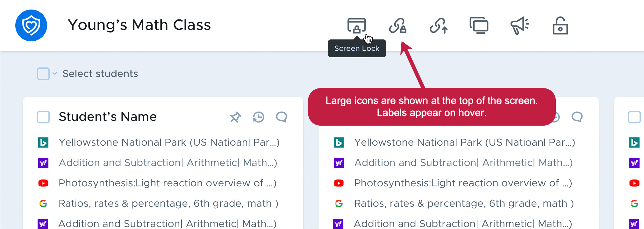Click first card's Bing favicon

[x=43, y=142]
